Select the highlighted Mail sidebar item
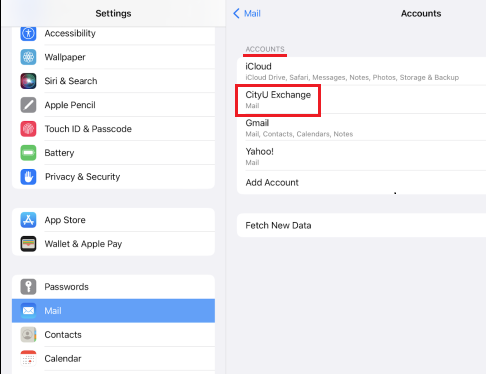This screenshot has height=374, width=486. tap(113, 311)
